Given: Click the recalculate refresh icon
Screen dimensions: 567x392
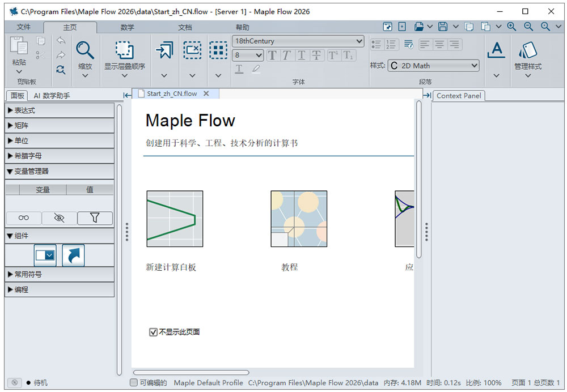Looking at the screenshot, I should (61, 70).
